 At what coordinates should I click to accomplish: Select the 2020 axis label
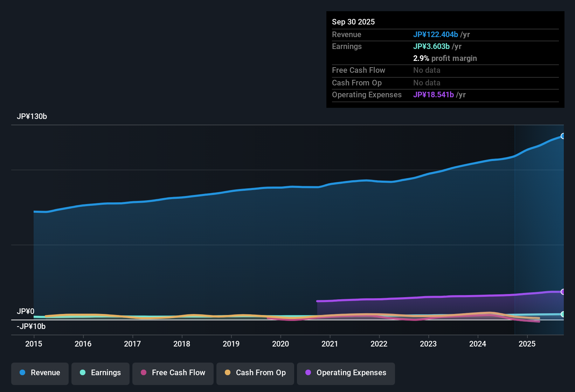(x=280, y=344)
